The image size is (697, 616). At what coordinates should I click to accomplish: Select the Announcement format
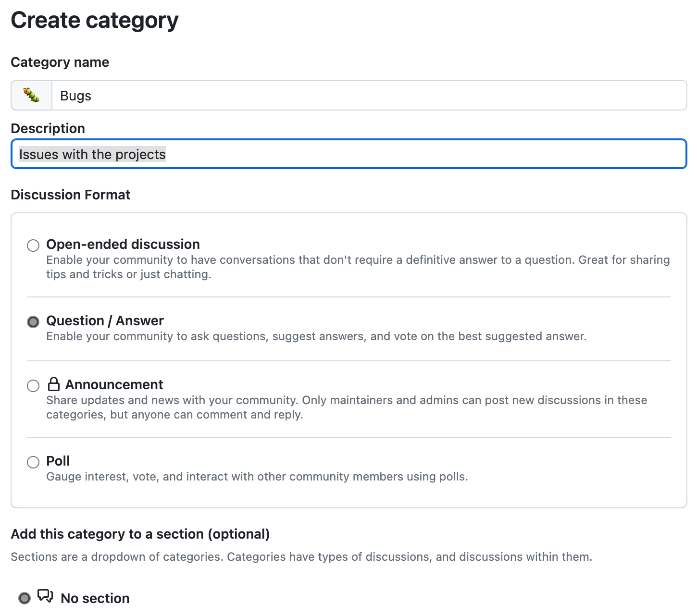(33, 385)
